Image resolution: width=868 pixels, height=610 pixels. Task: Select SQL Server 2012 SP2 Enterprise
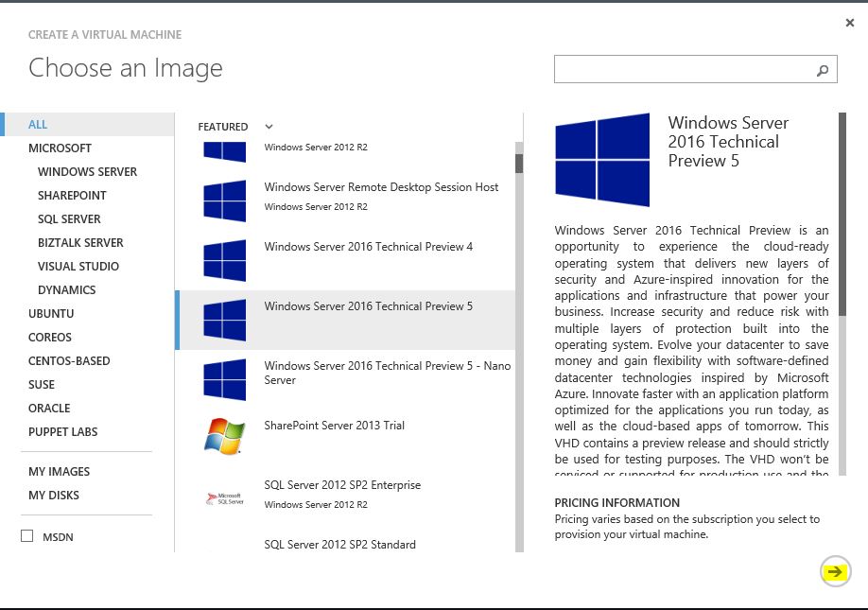tap(345, 498)
